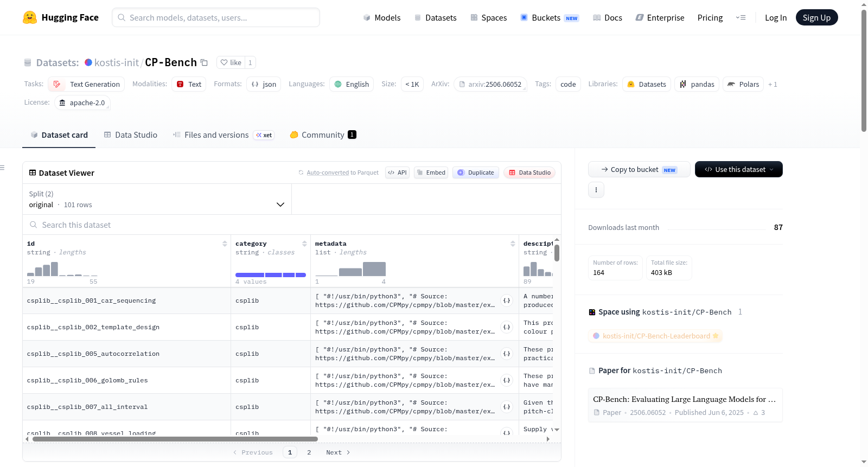The height and width of the screenshot is (467, 868).
Task: Click the Search this dataset field
Action: click(292, 225)
